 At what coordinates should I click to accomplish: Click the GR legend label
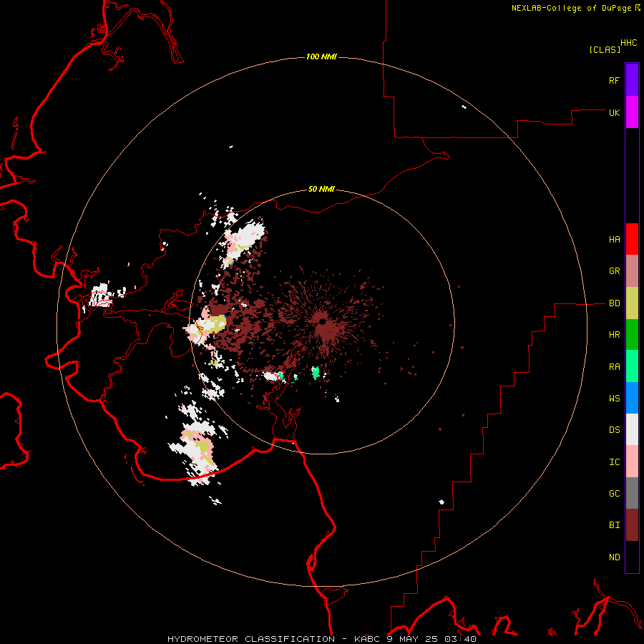(614, 271)
